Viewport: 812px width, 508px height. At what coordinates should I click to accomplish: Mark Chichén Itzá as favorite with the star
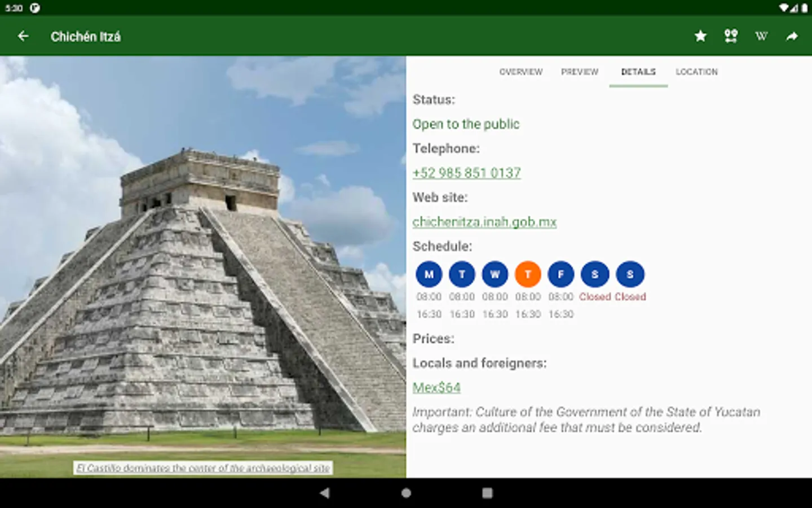pyautogui.click(x=700, y=36)
